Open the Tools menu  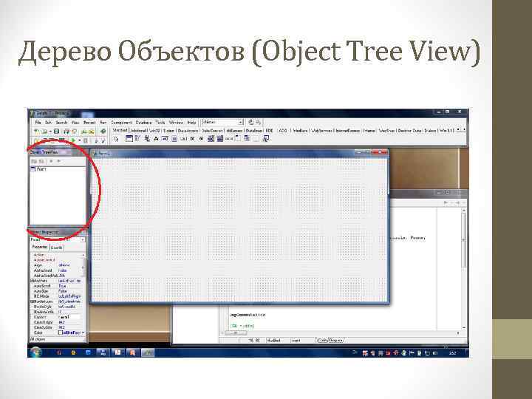coord(160,123)
